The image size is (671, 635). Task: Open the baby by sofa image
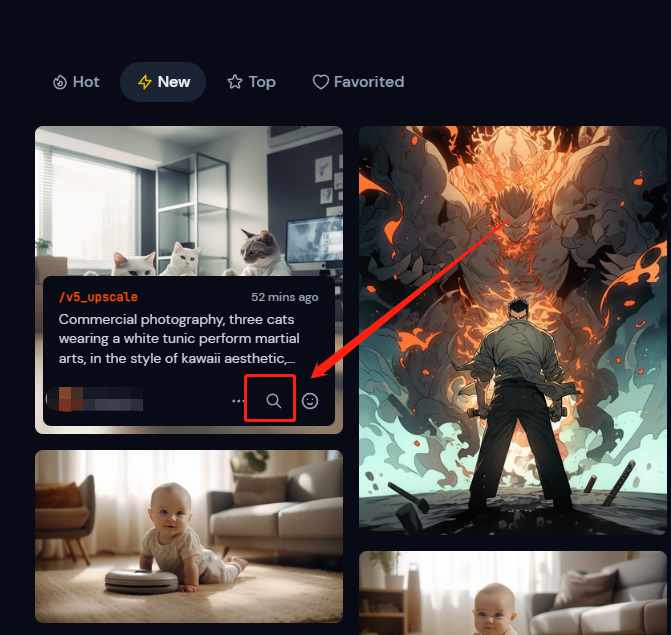(513, 593)
